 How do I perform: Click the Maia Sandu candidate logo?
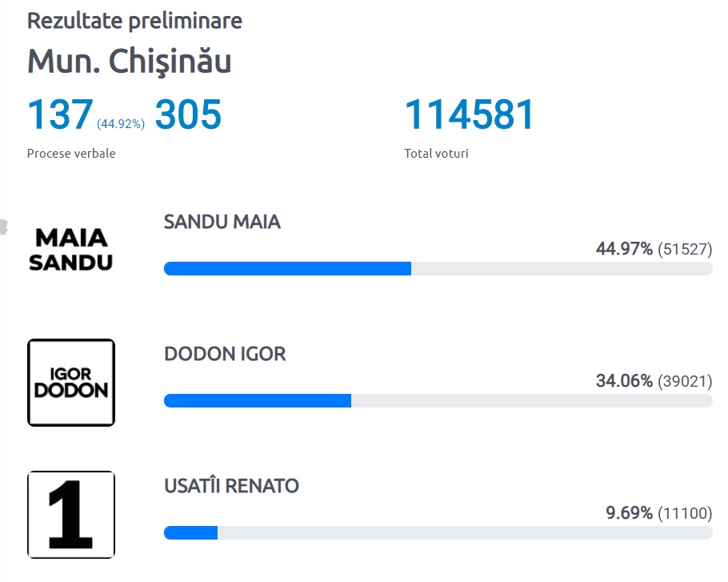tap(70, 250)
